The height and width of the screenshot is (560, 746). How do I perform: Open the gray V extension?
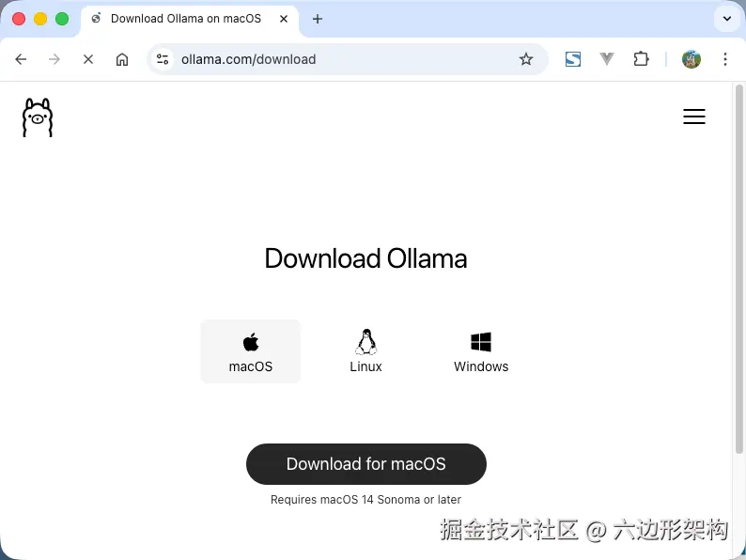coord(607,59)
